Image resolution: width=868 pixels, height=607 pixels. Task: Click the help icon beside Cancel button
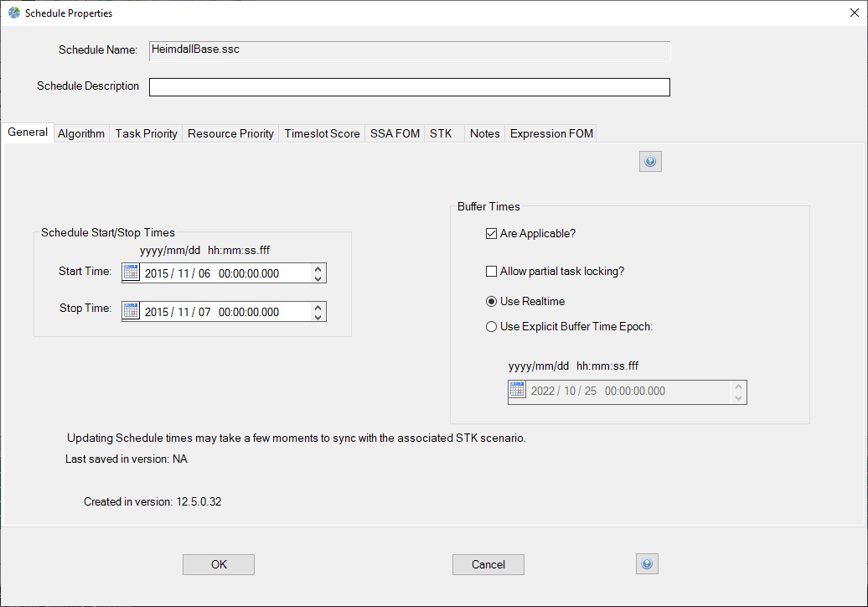coord(647,564)
